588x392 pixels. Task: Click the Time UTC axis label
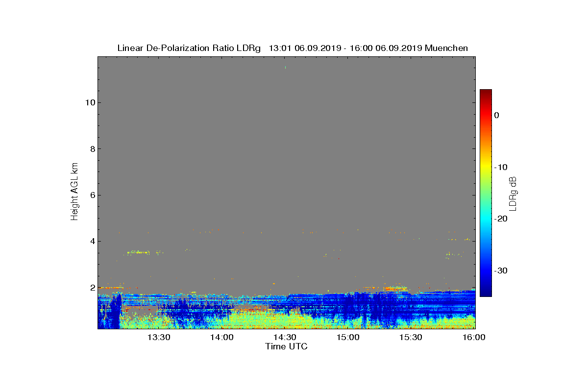pos(286,346)
